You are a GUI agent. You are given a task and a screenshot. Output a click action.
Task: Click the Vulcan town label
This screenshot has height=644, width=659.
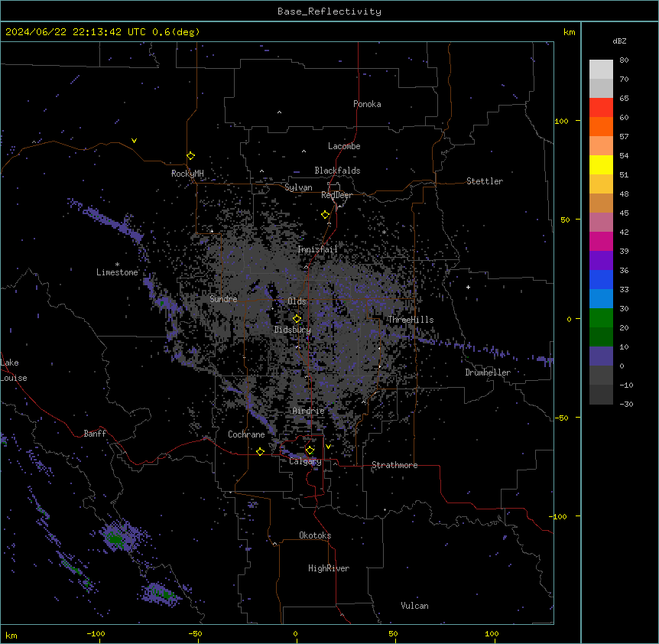point(415,606)
